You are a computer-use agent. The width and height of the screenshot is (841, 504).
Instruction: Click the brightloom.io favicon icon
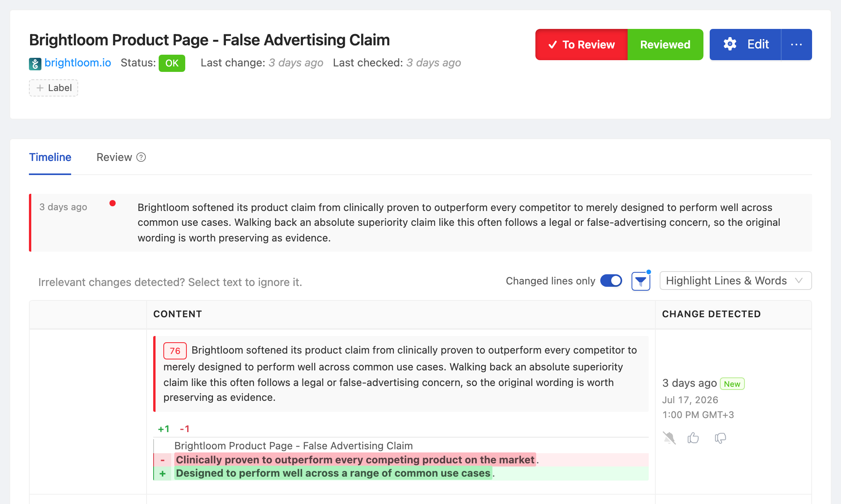click(x=35, y=63)
